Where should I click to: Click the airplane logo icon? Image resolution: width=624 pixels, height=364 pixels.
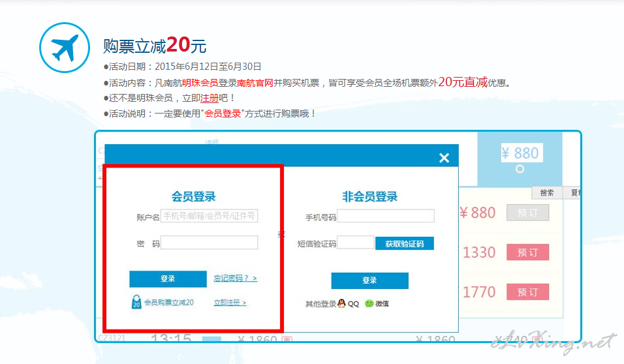65,48
